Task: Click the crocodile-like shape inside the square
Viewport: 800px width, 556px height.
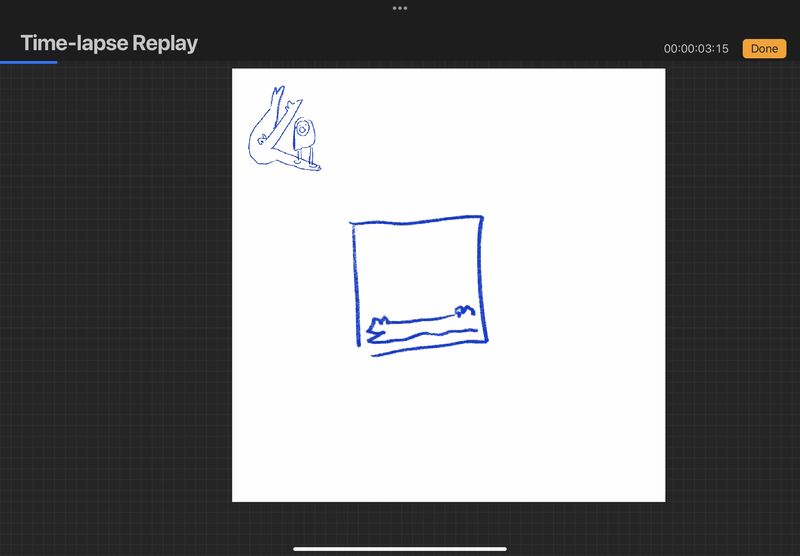Action: pyautogui.click(x=381, y=326)
